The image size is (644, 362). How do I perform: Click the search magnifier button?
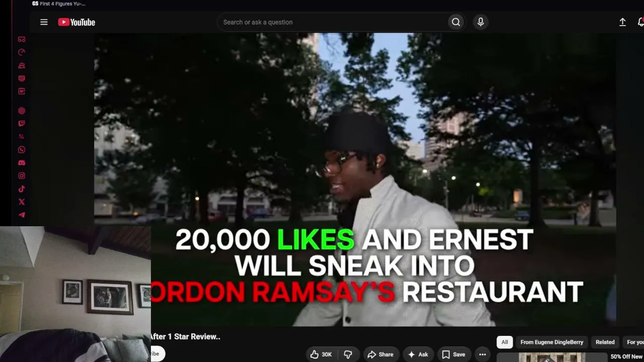pos(456,22)
